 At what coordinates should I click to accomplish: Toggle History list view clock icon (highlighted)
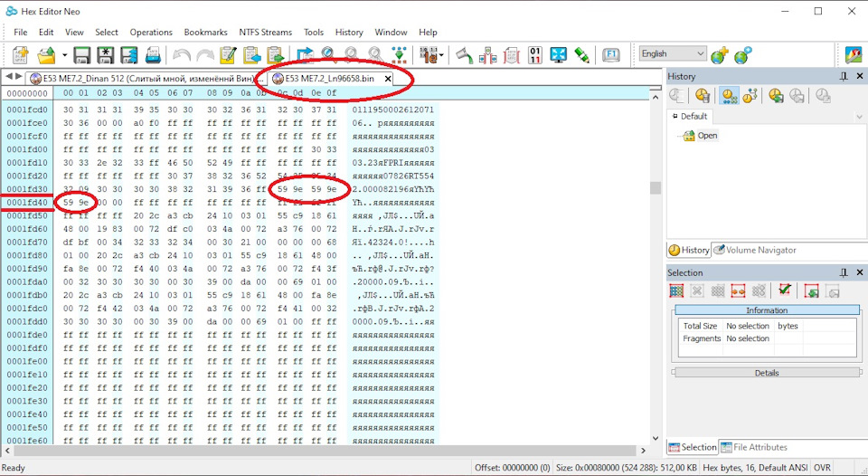click(x=729, y=96)
